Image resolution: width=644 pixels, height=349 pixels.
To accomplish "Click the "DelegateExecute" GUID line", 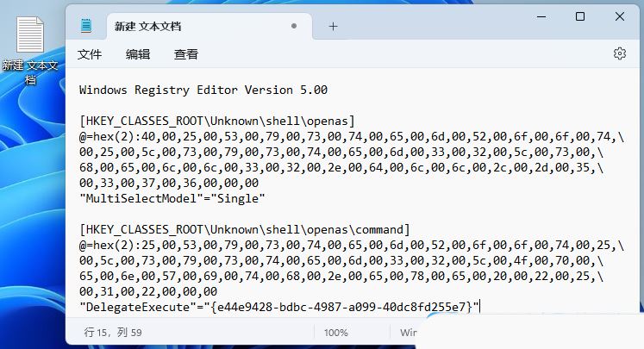I will pos(279,307).
